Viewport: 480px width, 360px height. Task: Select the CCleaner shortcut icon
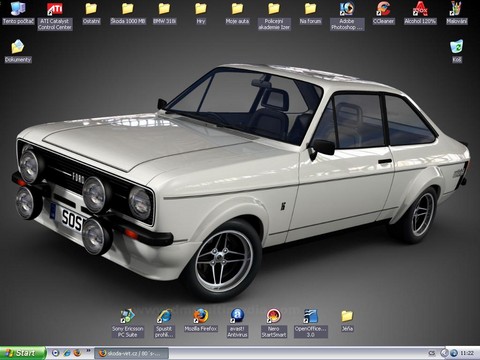[384, 13]
